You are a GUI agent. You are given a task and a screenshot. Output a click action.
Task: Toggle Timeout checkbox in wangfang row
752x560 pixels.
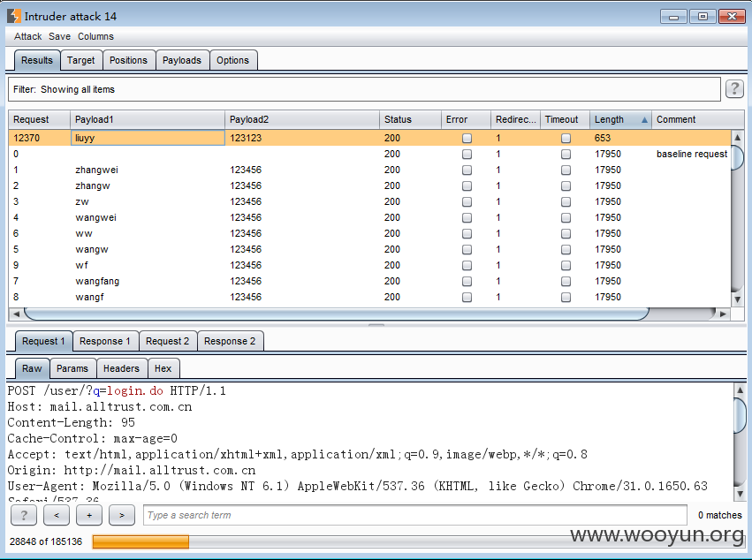tap(566, 281)
